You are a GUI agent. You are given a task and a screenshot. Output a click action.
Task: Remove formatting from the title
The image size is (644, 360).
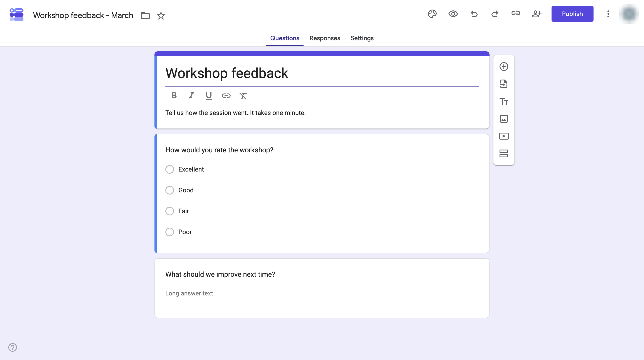tap(243, 96)
